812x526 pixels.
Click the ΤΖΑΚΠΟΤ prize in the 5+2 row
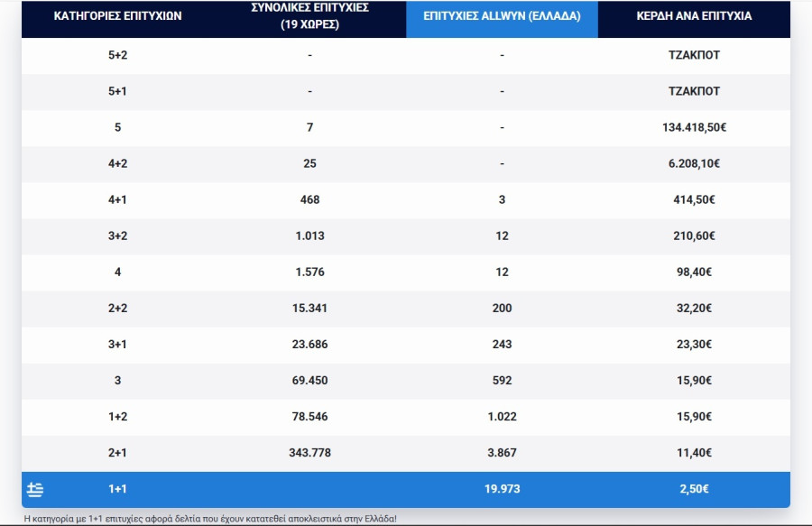tap(694, 55)
